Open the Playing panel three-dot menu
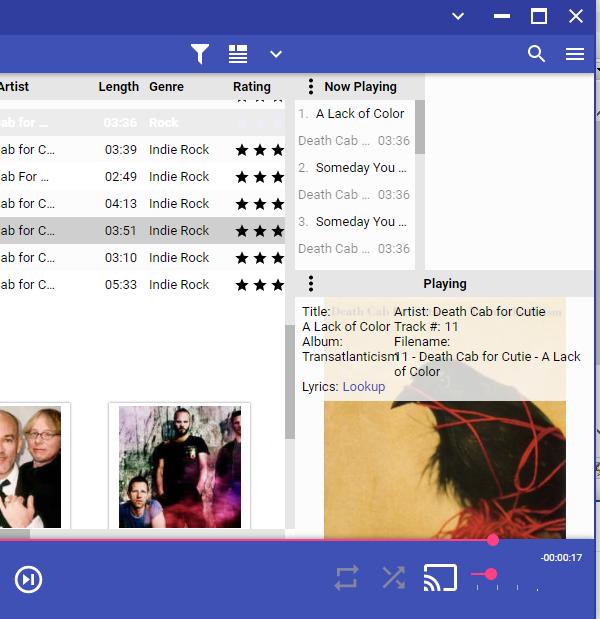 tap(311, 284)
